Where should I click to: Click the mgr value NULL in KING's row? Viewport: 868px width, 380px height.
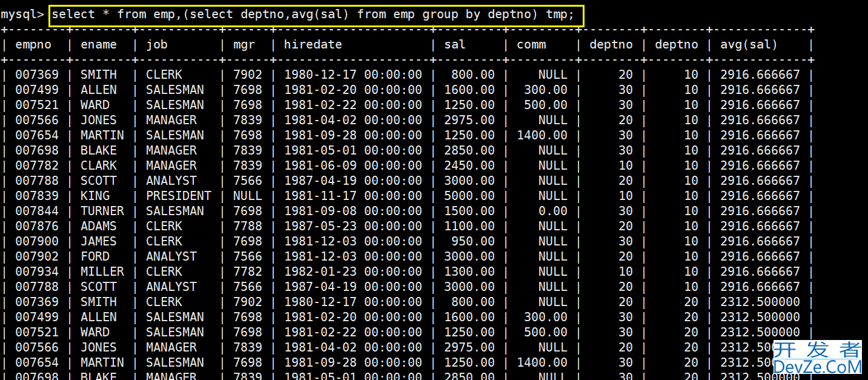point(248,196)
